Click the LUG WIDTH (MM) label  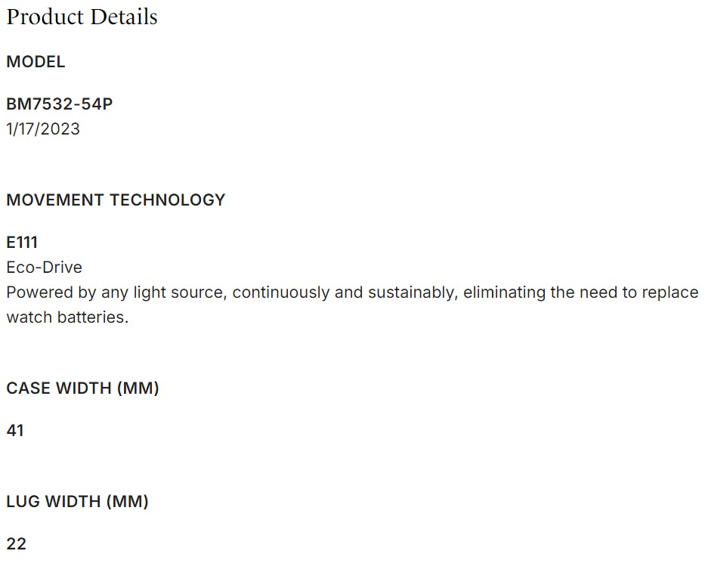click(77, 501)
